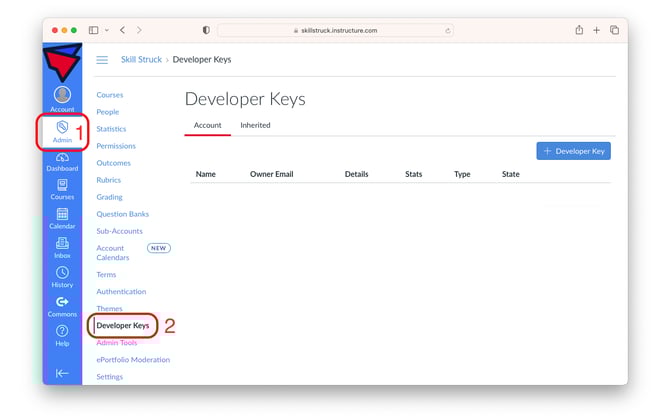Image resolution: width=670 pixels, height=420 pixels.
Task: Open Grading in the account menu
Action: click(109, 197)
